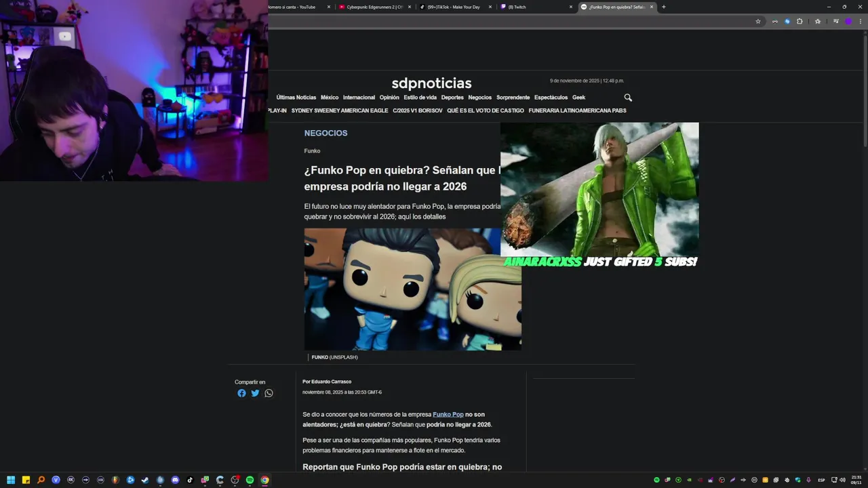The image size is (868, 488).
Task: Open the Spotify tray icon
Action: (x=656, y=480)
